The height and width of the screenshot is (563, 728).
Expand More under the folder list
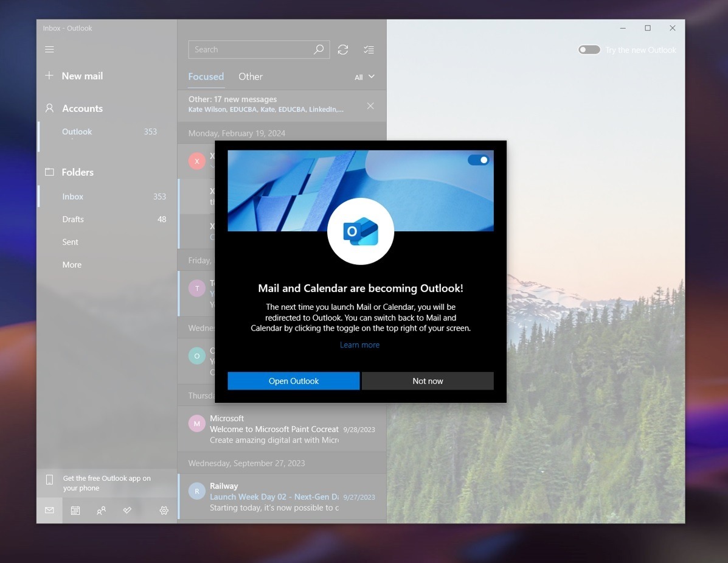(x=71, y=264)
